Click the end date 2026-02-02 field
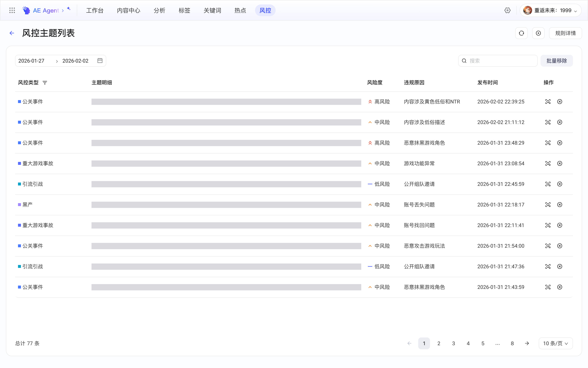 coord(75,61)
